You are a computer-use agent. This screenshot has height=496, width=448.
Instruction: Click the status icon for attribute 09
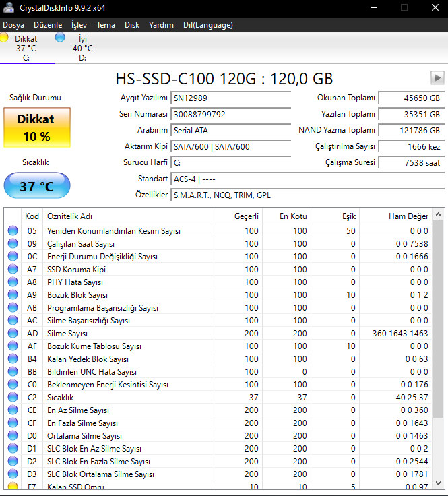tap(13, 243)
